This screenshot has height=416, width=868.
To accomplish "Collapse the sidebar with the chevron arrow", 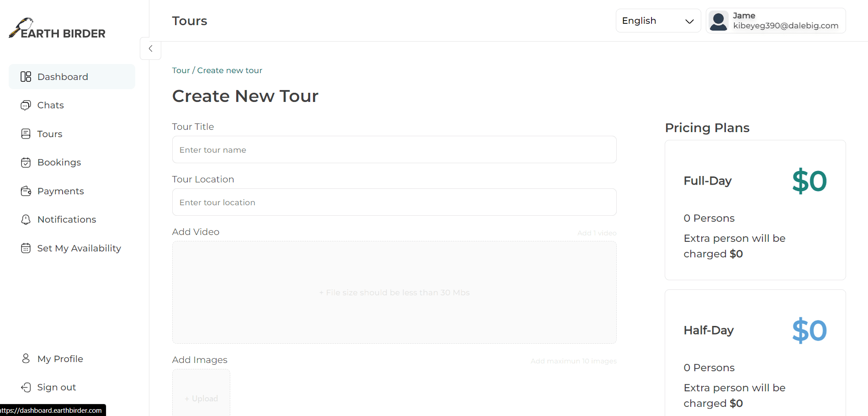I will click(x=150, y=48).
